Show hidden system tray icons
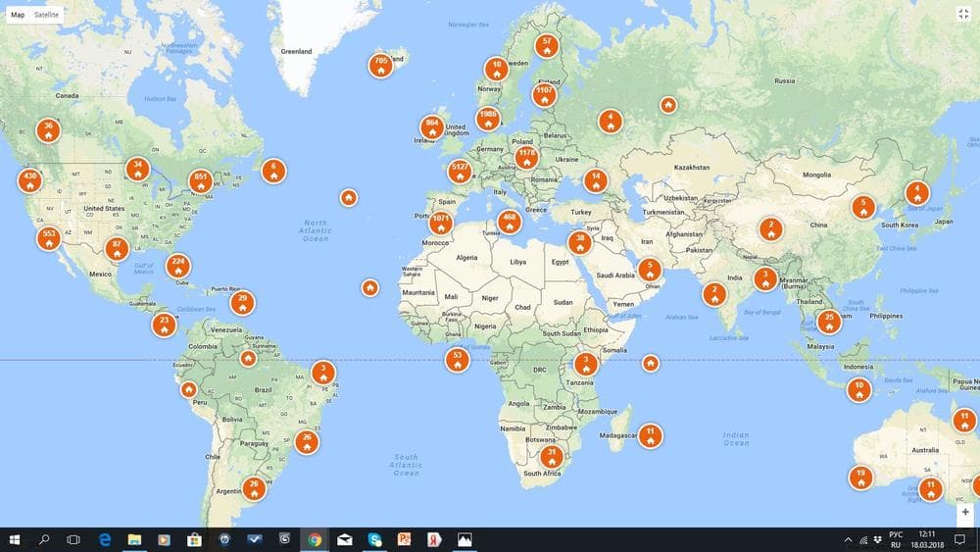 coord(848,539)
